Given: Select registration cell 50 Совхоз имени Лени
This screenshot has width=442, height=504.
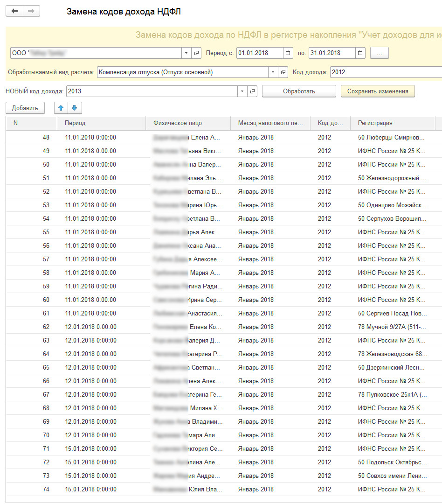Looking at the screenshot, I should coord(392,476).
